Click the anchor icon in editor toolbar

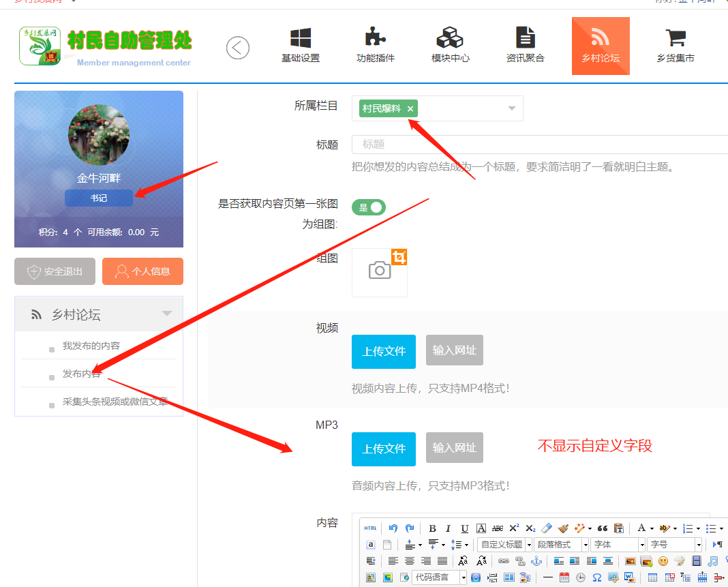click(x=536, y=561)
